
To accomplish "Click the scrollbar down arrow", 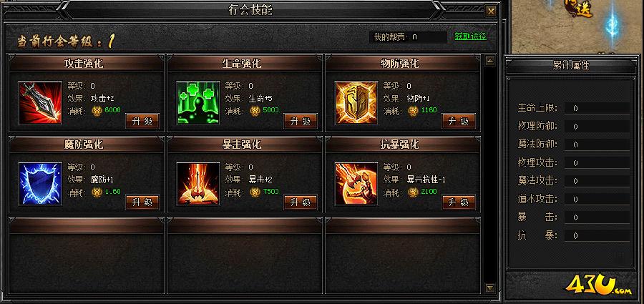I will [489, 288].
